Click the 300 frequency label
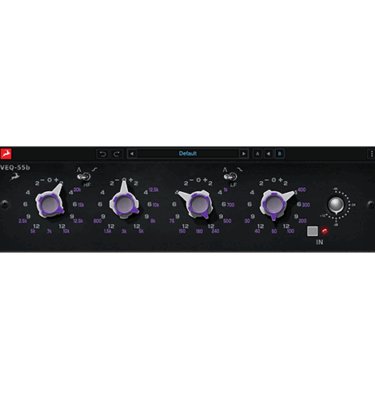 pyautogui.click(x=306, y=205)
